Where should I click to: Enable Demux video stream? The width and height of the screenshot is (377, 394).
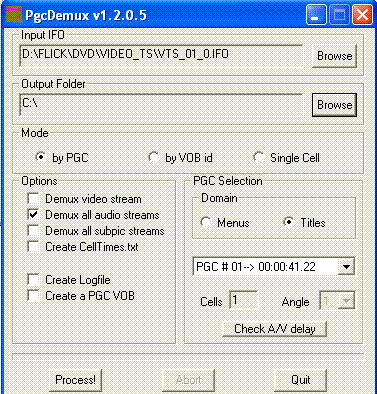(x=33, y=199)
